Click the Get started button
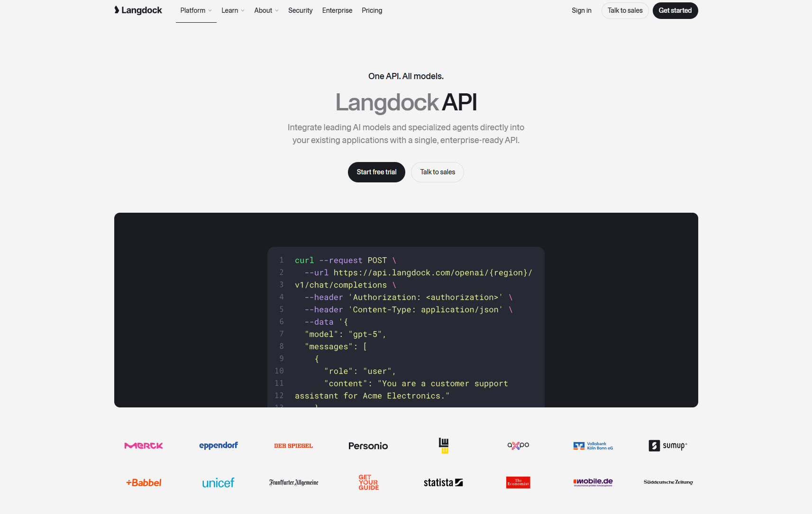812x514 pixels. click(675, 10)
